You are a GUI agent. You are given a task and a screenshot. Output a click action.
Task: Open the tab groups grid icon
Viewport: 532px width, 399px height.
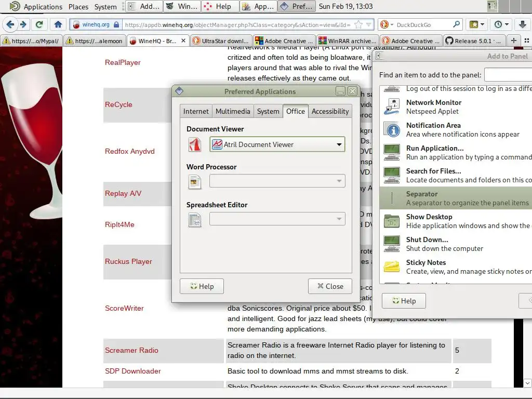pos(527,41)
